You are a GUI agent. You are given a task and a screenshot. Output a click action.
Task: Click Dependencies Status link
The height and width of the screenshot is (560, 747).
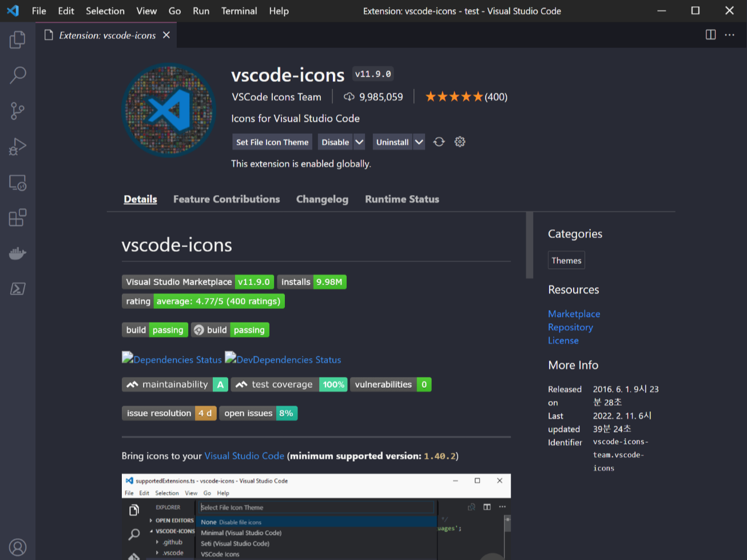[172, 359]
